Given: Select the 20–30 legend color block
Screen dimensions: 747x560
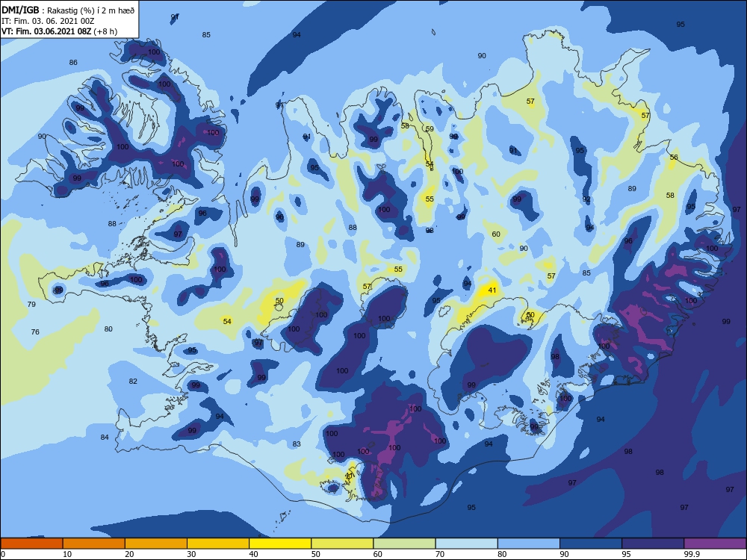Looking at the screenshot, I should (x=156, y=544).
